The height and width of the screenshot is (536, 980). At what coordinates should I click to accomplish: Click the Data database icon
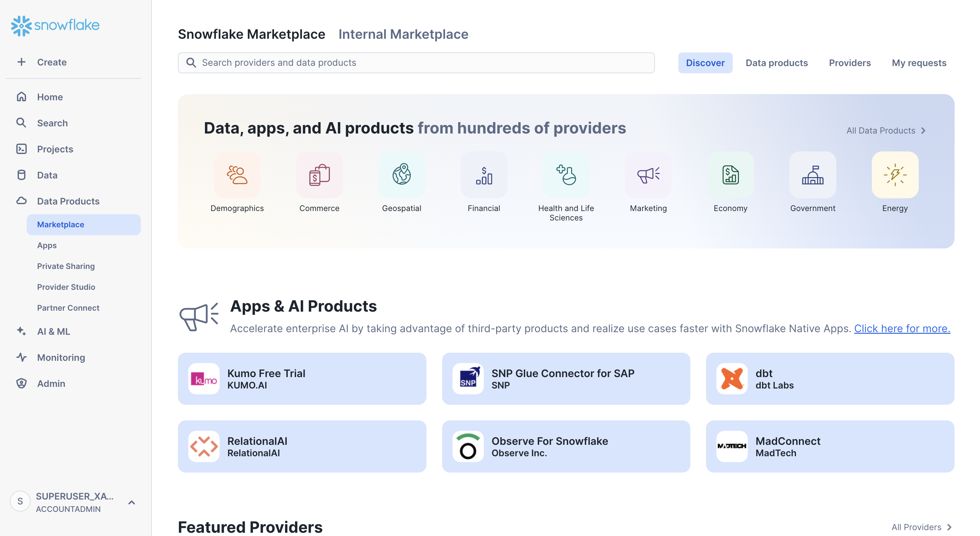tap(21, 175)
